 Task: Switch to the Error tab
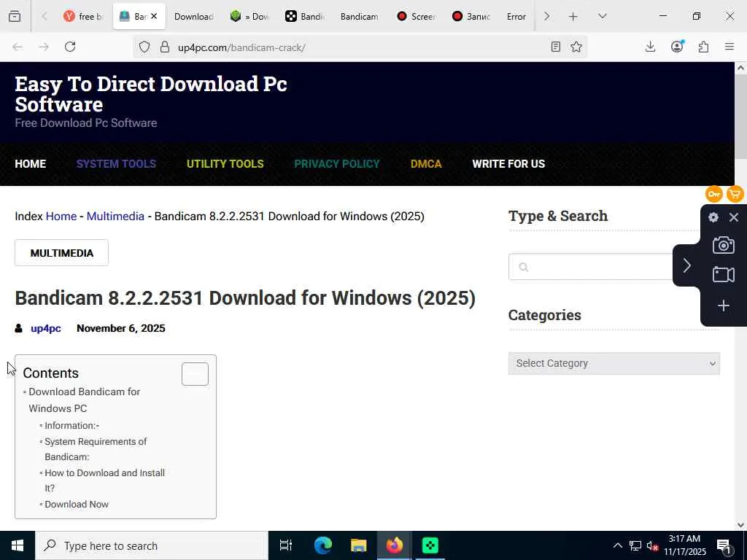coord(516,17)
